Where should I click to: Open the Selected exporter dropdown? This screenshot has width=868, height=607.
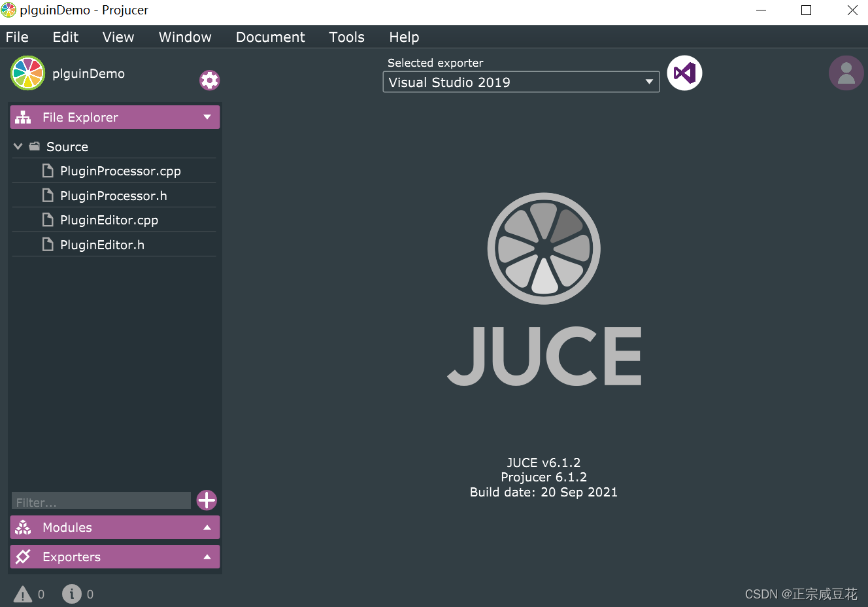click(520, 82)
